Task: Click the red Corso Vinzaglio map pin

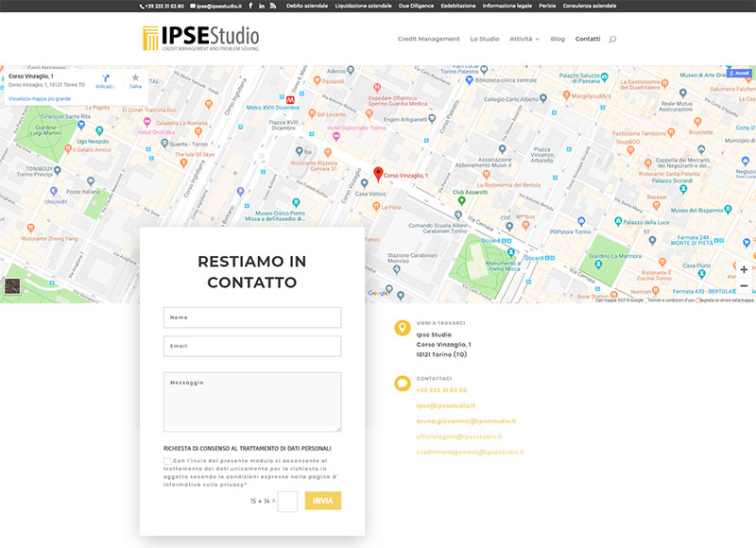Action: pyautogui.click(x=379, y=175)
